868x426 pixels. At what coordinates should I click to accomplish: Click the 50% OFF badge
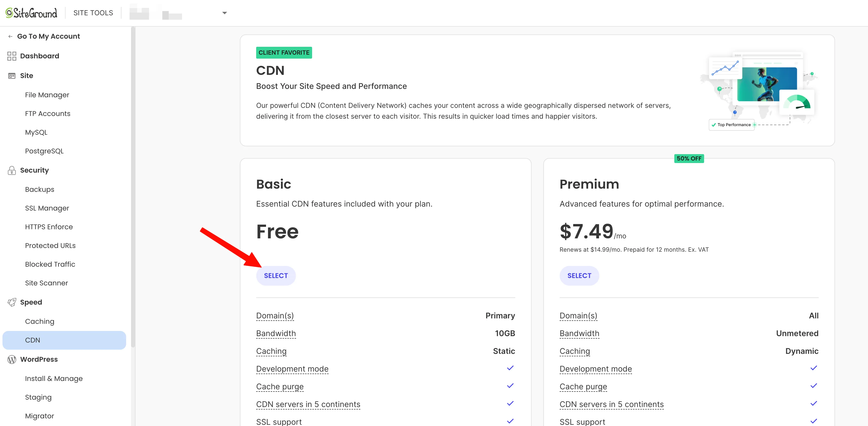[x=689, y=159]
